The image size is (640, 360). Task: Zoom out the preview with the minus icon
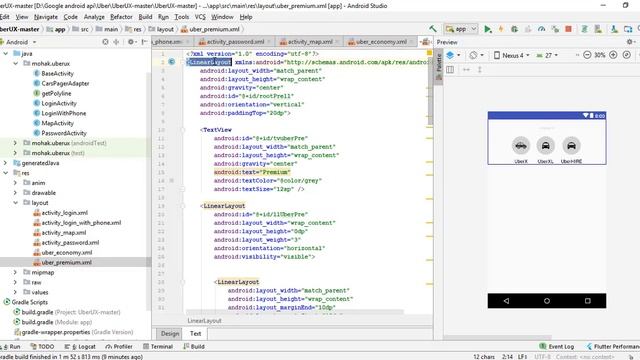(587, 55)
